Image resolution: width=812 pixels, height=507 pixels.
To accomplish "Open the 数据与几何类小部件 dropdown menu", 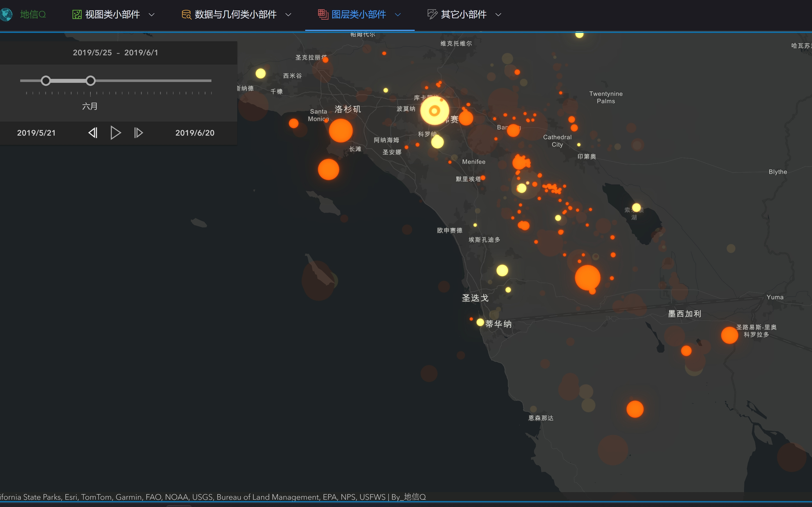I will click(x=288, y=15).
